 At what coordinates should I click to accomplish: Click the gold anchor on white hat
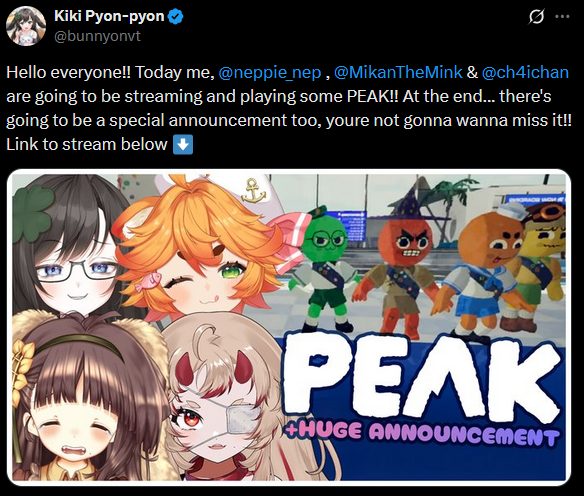253,191
